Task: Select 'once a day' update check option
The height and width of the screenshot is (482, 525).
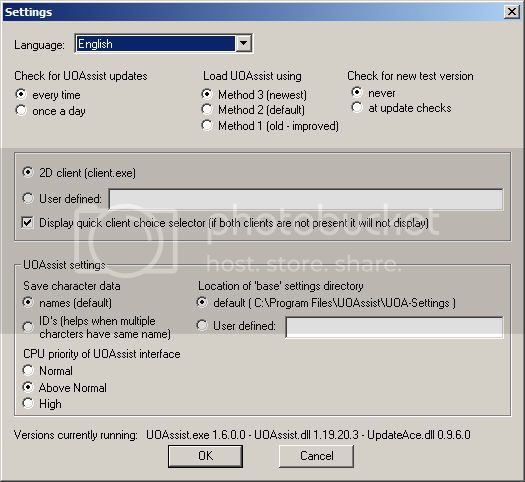Action: click(x=21, y=110)
